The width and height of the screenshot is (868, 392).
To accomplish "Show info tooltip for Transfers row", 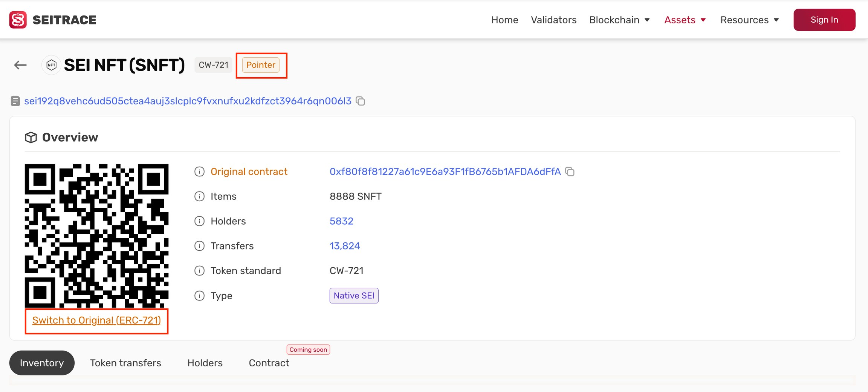I will [x=199, y=246].
